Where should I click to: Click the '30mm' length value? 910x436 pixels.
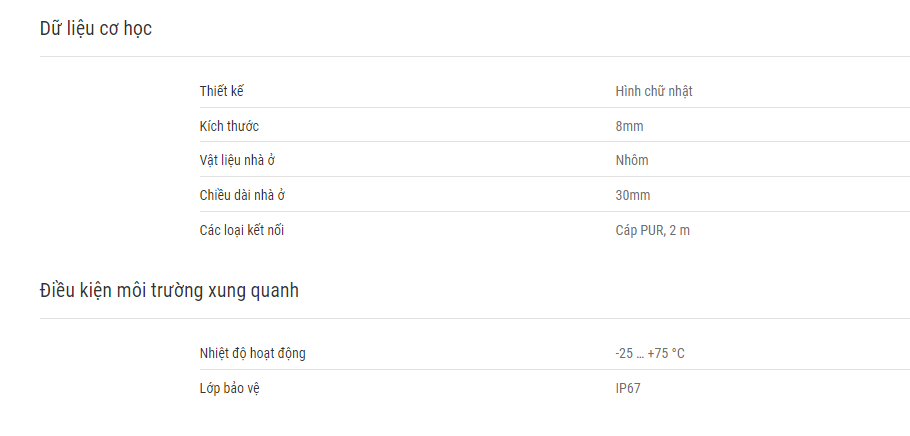click(633, 195)
